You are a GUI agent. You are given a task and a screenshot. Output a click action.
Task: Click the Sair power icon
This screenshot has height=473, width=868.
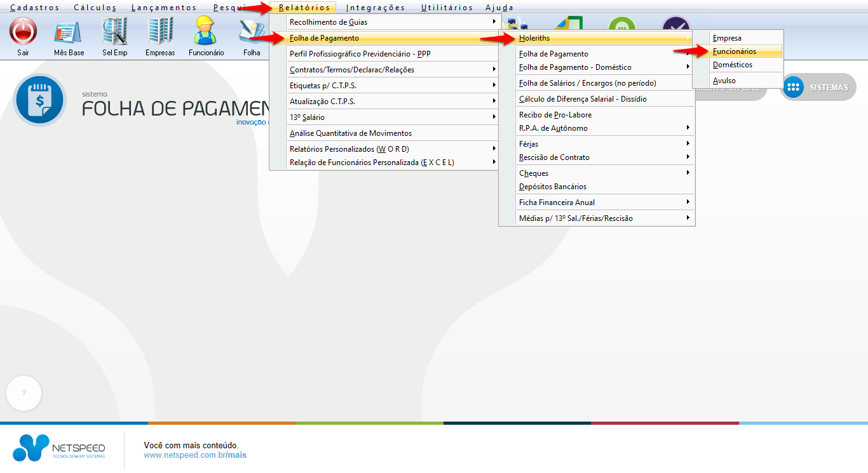click(24, 31)
